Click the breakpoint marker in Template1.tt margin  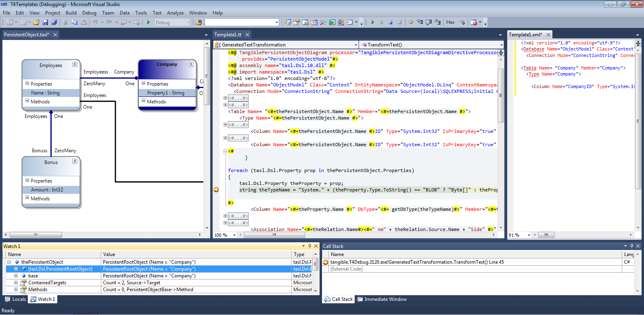216,189
